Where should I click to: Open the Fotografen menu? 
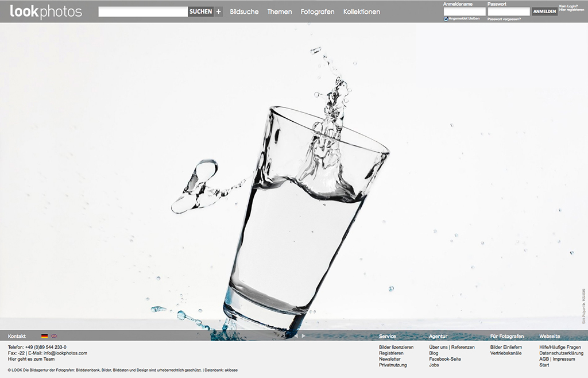coord(317,11)
